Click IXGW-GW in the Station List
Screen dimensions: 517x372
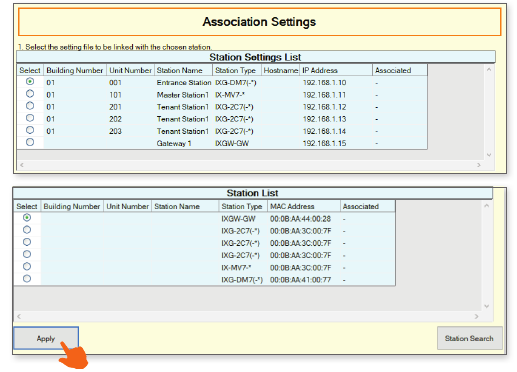238,219
